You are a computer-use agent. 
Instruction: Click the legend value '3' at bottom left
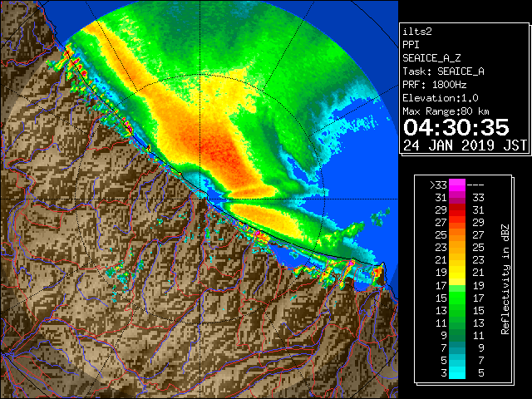click(444, 373)
